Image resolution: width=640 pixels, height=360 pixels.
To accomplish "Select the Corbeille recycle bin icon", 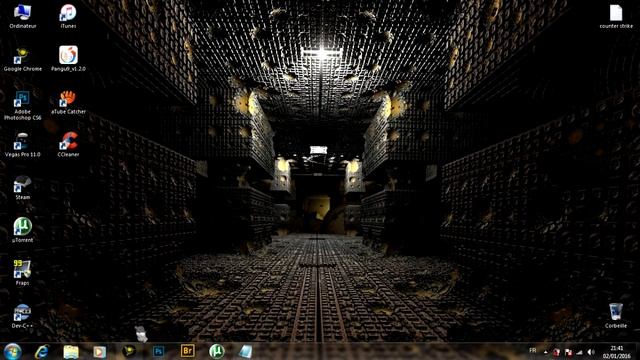I will (x=616, y=316).
